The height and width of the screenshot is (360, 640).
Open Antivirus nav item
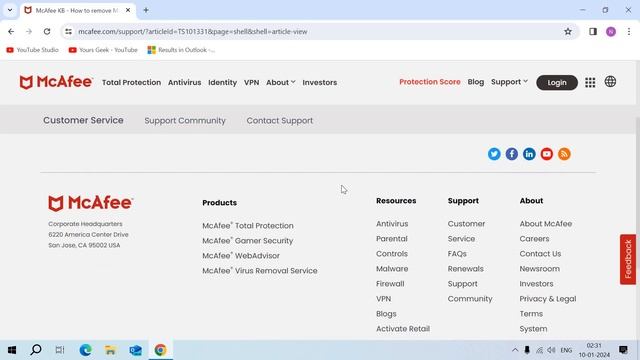pos(184,82)
